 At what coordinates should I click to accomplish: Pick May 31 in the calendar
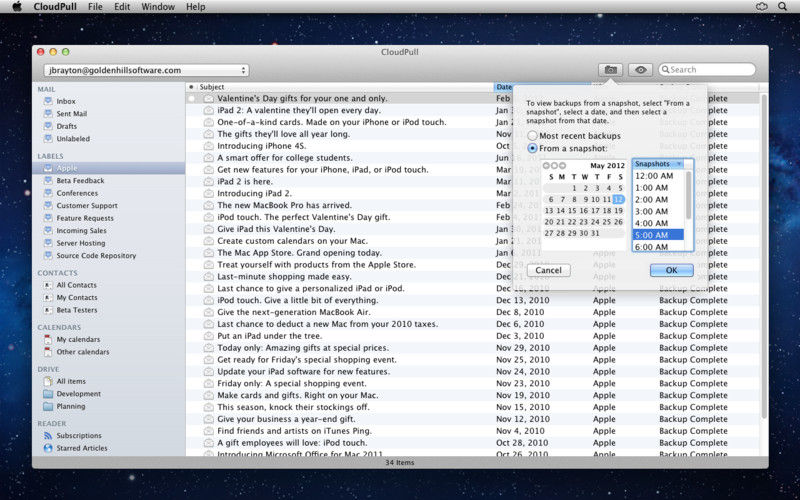pos(595,233)
